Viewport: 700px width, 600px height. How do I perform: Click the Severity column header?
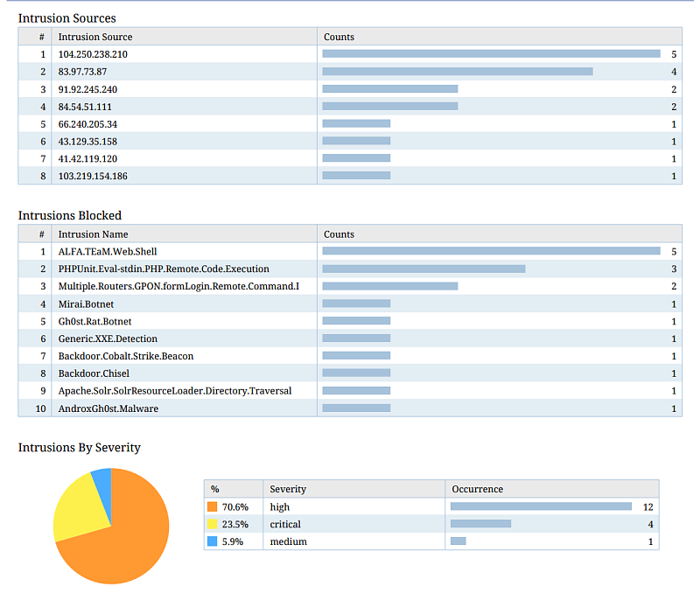tap(288, 489)
